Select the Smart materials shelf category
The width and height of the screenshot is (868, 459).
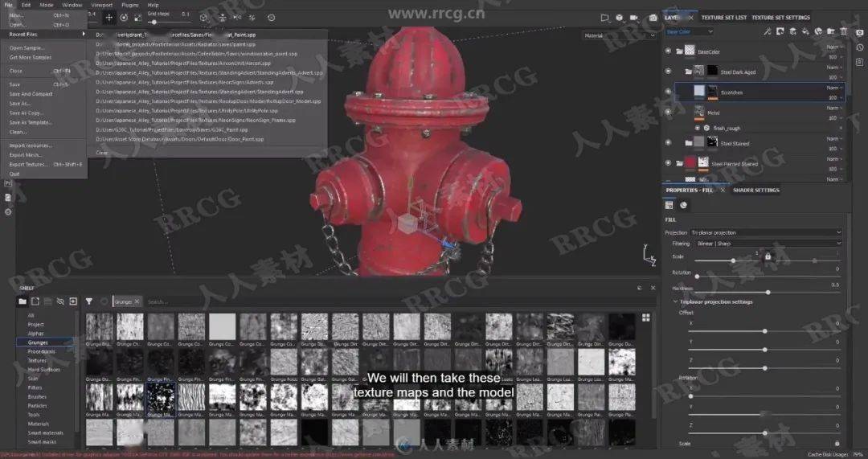pyautogui.click(x=43, y=433)
